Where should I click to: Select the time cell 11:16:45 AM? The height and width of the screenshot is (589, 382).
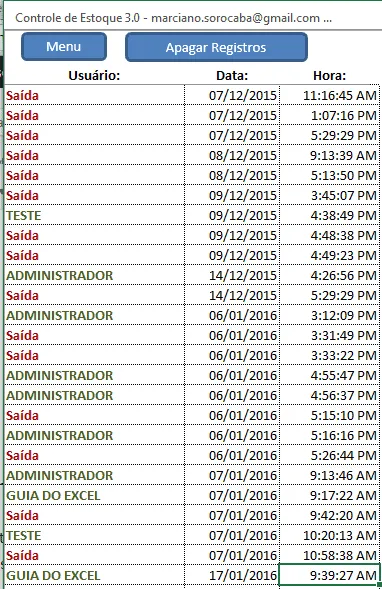click(329, 95)
